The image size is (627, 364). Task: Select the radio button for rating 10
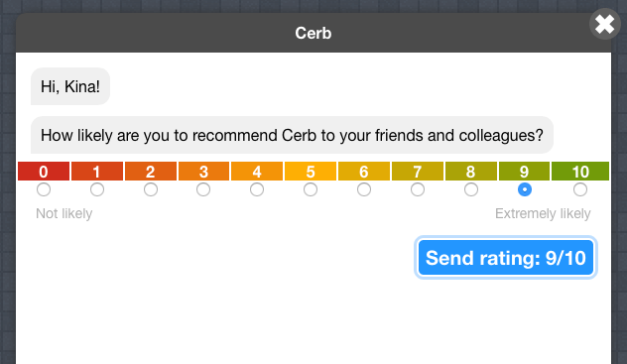tap(580, 189)
